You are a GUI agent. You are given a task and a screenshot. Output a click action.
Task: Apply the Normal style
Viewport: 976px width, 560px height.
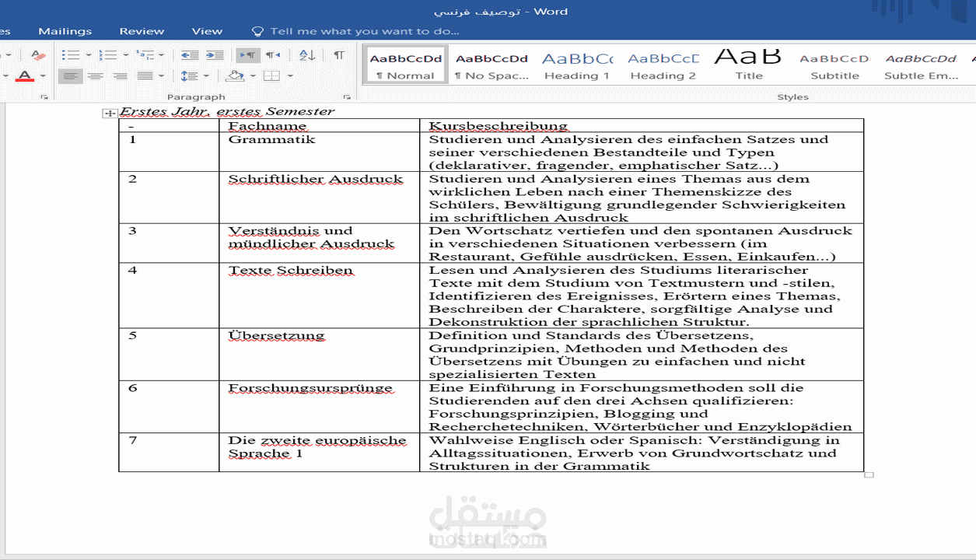tap(406, 65)
